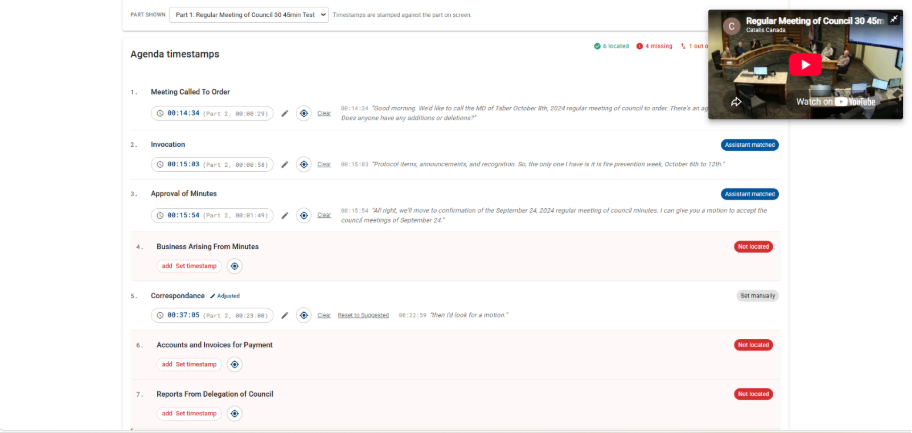Clear the Approval of Minutes timestamp
Viewport: 912px width, 433px height.
point(324,215)
